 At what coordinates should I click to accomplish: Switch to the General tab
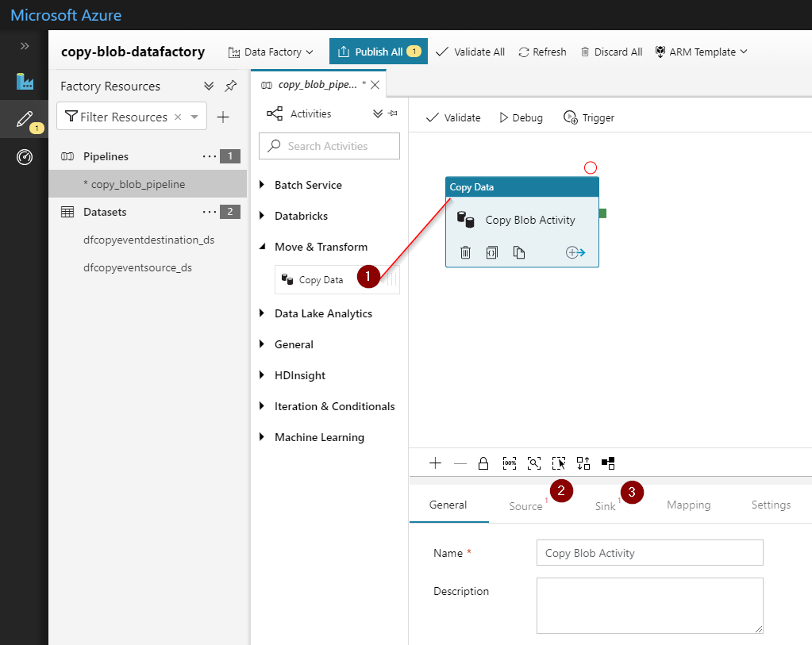point(448,505)
